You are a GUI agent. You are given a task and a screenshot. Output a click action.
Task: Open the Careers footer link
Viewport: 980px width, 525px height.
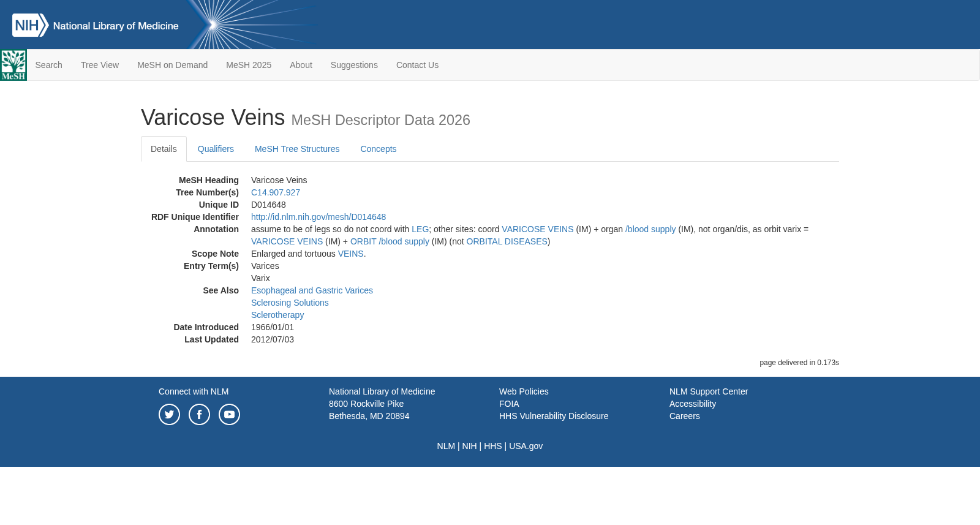684,416
